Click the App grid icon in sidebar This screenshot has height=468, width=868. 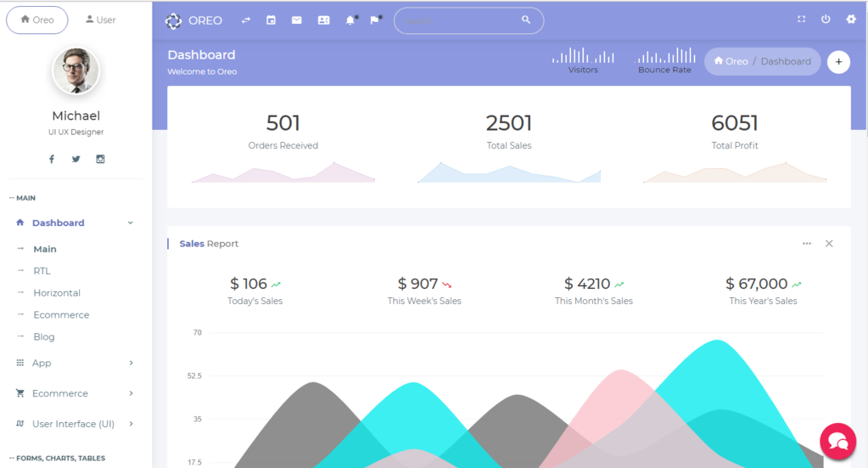point(20,363)
